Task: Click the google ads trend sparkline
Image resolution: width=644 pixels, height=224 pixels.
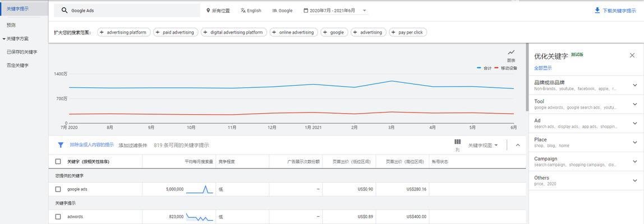Action: point(200,189)
